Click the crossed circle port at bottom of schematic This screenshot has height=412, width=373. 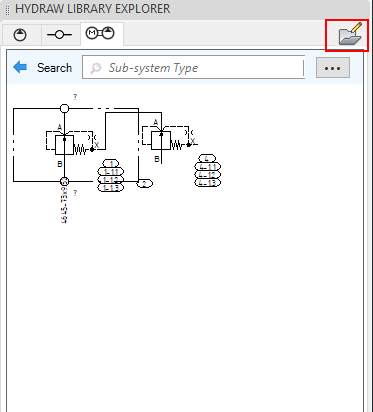(x=64, y=181)
